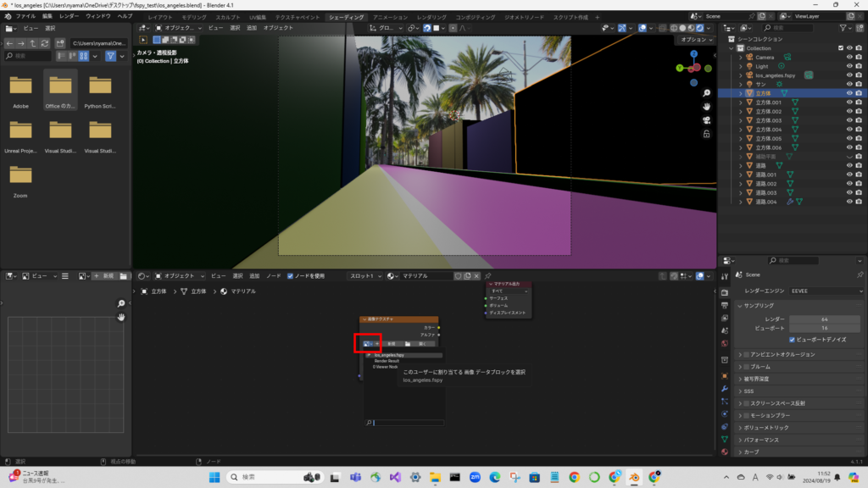
Task: Click the レンダー samples value field
Action: (824, 319)
